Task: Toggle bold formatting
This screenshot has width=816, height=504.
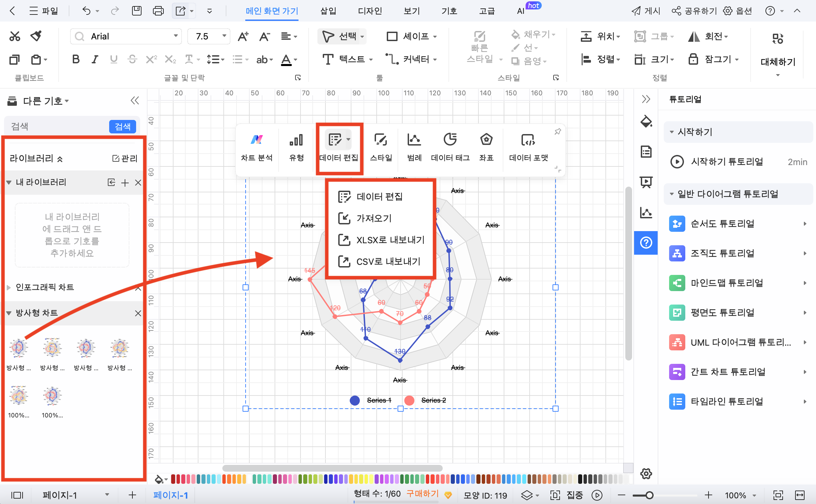Action: coord(76,60)
